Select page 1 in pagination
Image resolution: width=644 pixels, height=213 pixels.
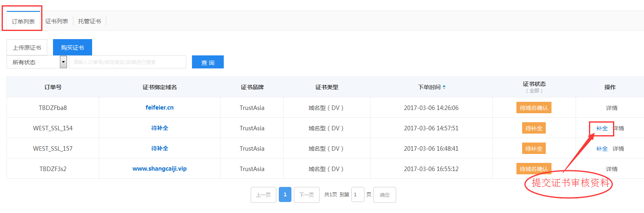285,195
